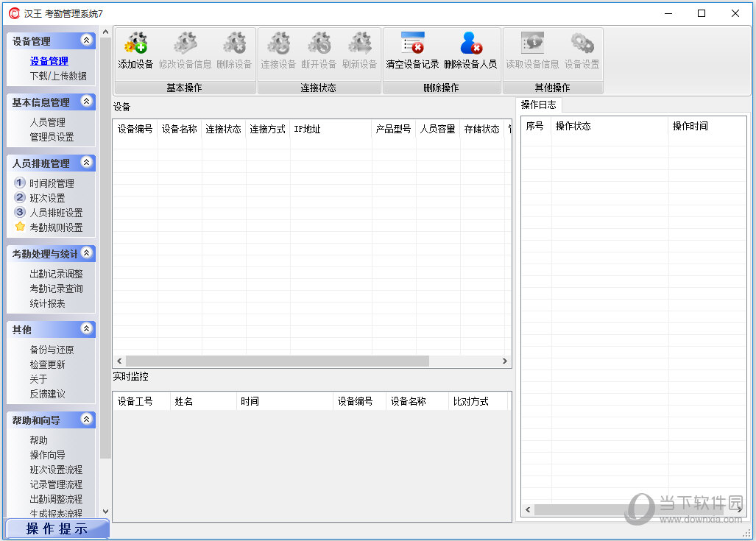Open 时间段管理 in sidebar
The width and height of the screenshot is (756, 541).
pyautogui.click(x=52, y=184)
